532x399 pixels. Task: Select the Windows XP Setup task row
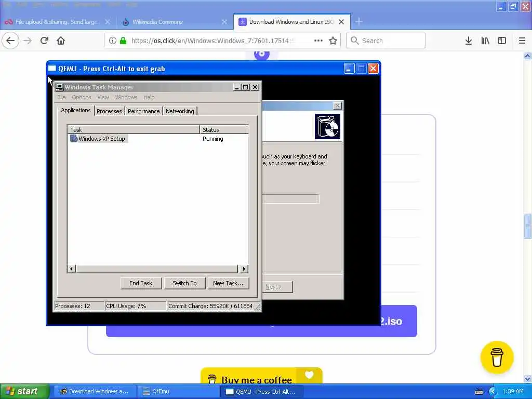coord(158,139)
